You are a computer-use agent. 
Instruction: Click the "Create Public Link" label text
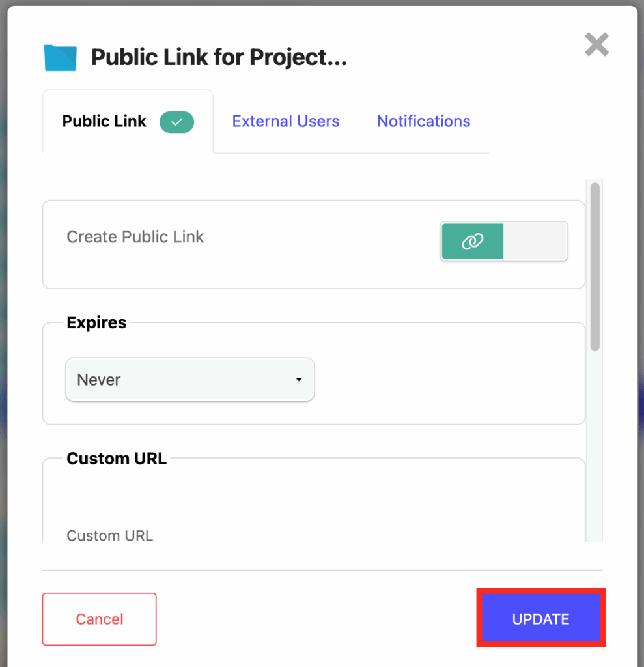coord(135,237)
